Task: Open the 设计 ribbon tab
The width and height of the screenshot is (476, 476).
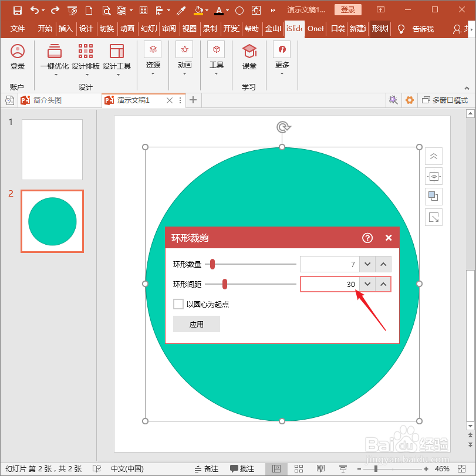Action: (x=86, y=29)
